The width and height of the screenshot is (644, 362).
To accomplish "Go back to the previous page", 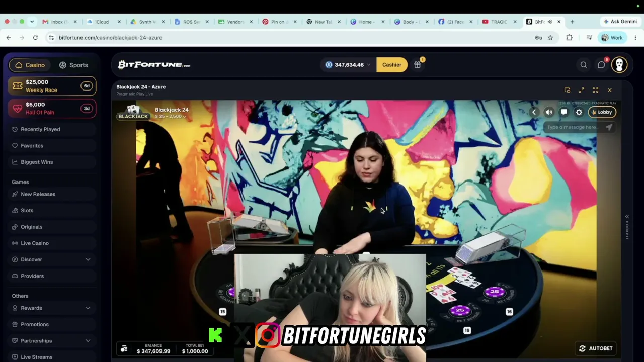I will pos(9,38).
